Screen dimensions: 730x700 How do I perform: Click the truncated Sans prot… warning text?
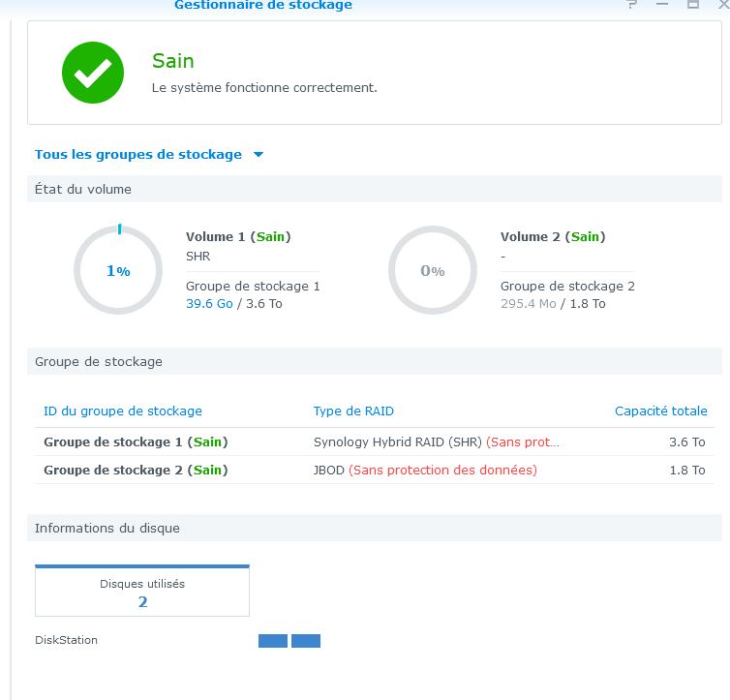[523, 442]
